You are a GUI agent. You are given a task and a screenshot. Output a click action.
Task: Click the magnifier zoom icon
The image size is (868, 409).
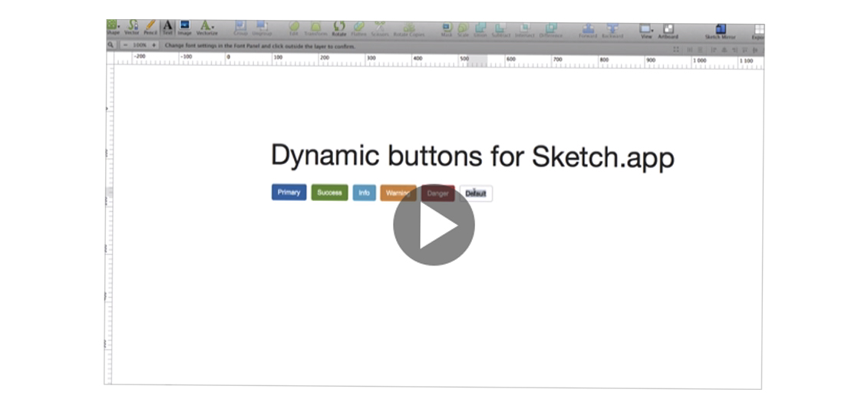click(x=111, y=45)
